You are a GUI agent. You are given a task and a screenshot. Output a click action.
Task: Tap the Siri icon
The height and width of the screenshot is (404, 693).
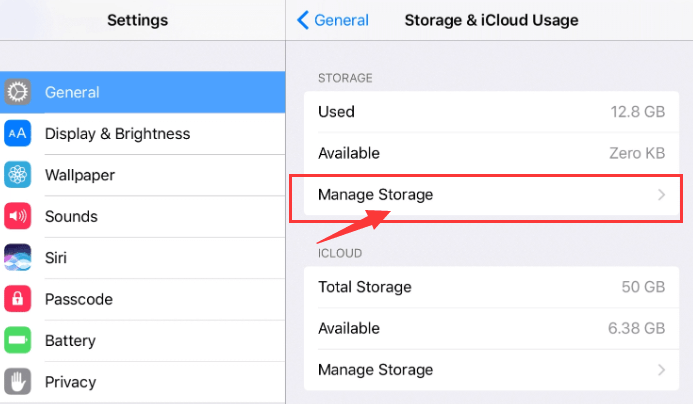(17, 258)
